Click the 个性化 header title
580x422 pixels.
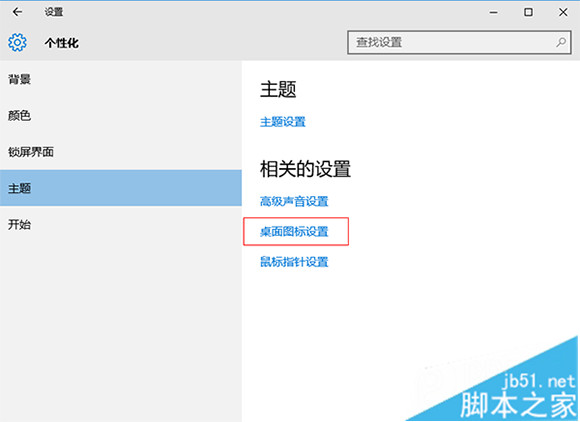click(x=61, y=43)
